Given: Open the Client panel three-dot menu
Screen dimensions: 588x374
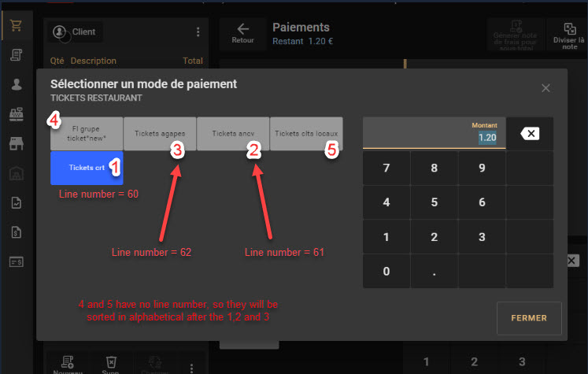Looking at the screenshot, I should [x=198, y=31].
